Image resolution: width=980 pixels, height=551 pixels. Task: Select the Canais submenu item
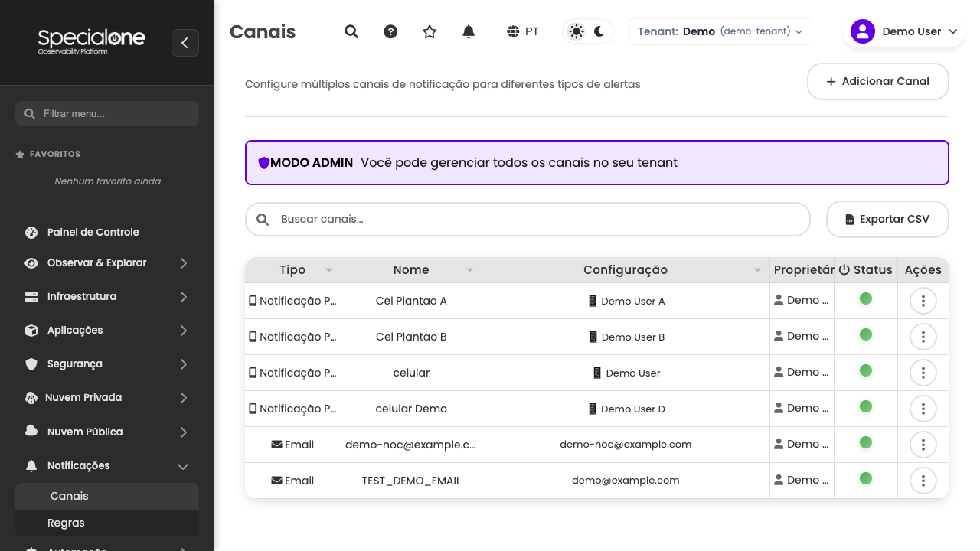[107, 496]
